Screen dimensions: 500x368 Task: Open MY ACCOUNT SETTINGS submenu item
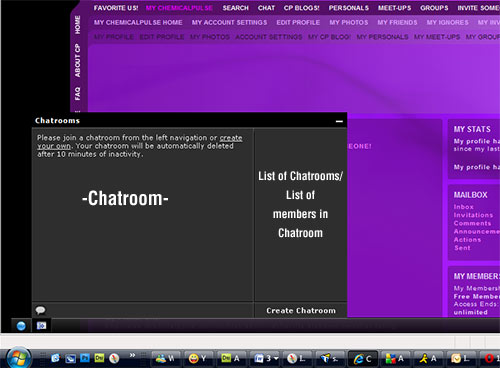pos(229,22)
